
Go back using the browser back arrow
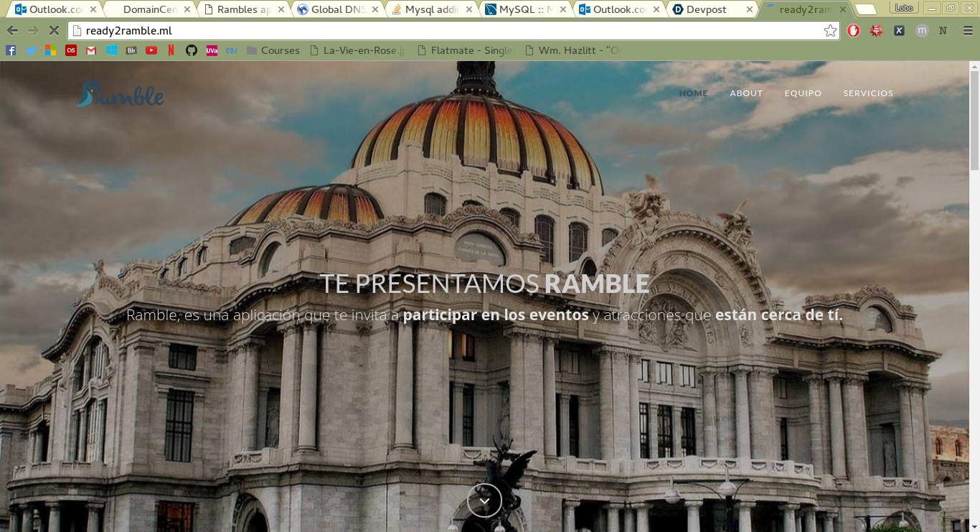coord(12,31)
